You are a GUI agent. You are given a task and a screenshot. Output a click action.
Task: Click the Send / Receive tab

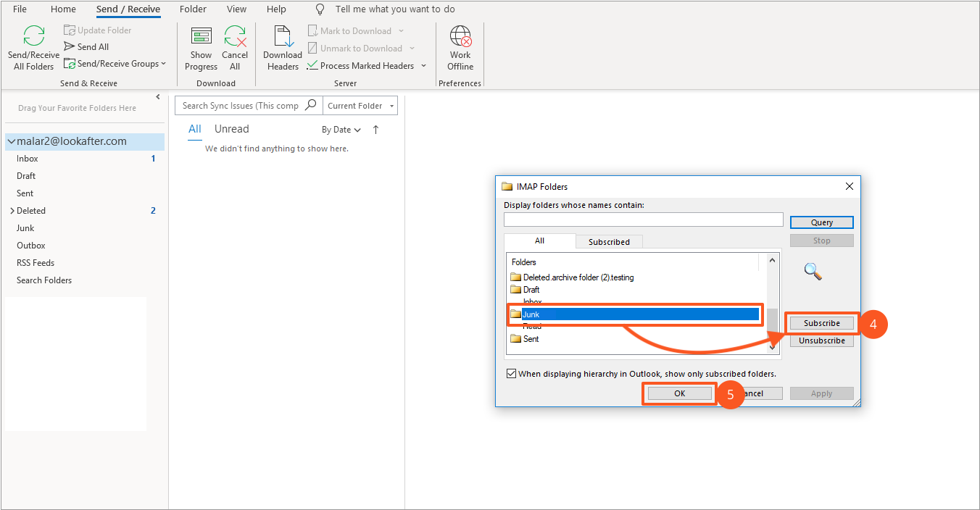click(x=128, y=9)
